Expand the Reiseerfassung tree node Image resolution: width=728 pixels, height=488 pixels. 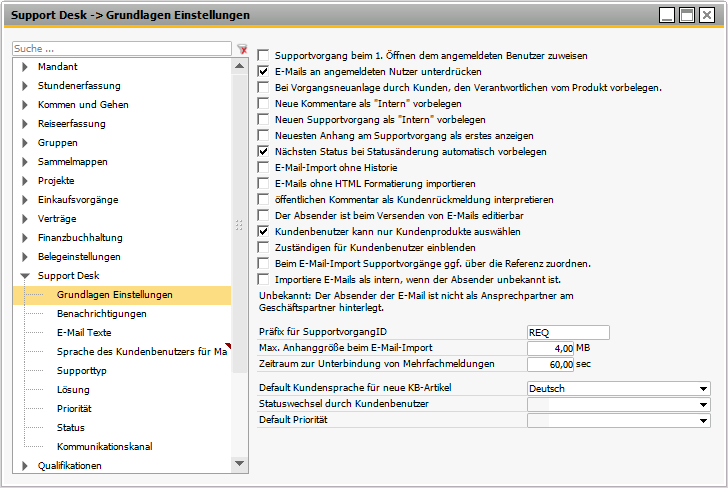(25, 124)
